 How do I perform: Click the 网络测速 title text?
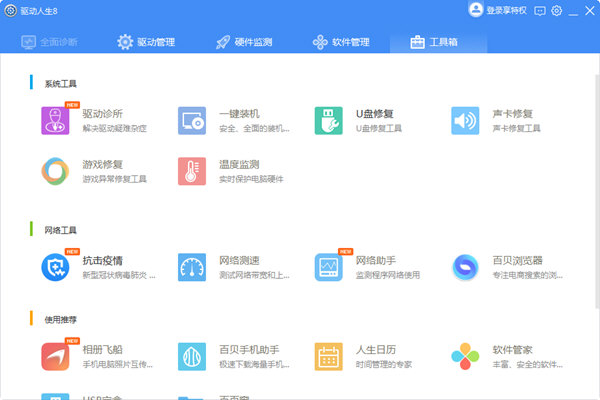coord(239,261)
